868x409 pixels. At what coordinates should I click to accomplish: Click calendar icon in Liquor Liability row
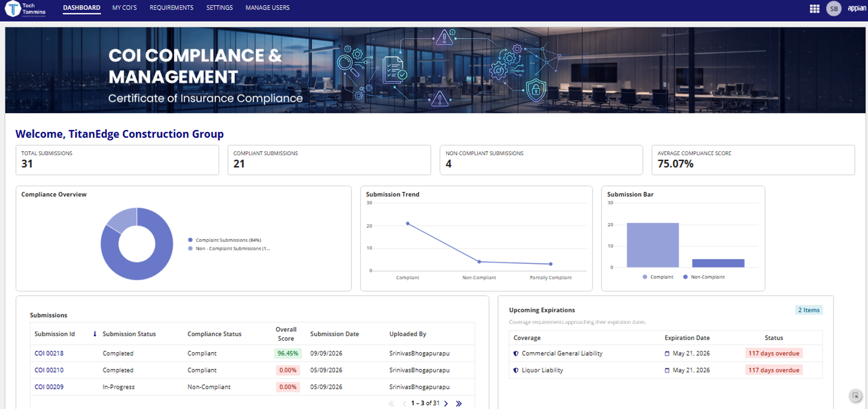[667, 370]
